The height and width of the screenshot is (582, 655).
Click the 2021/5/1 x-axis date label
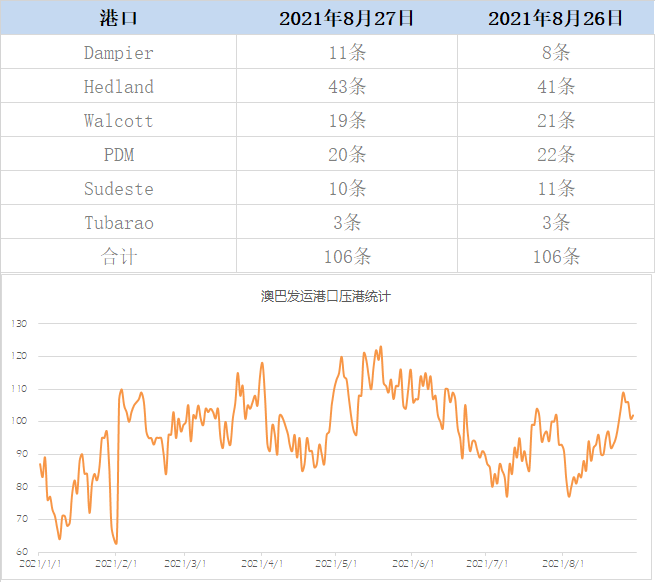(x=336, y=564)
